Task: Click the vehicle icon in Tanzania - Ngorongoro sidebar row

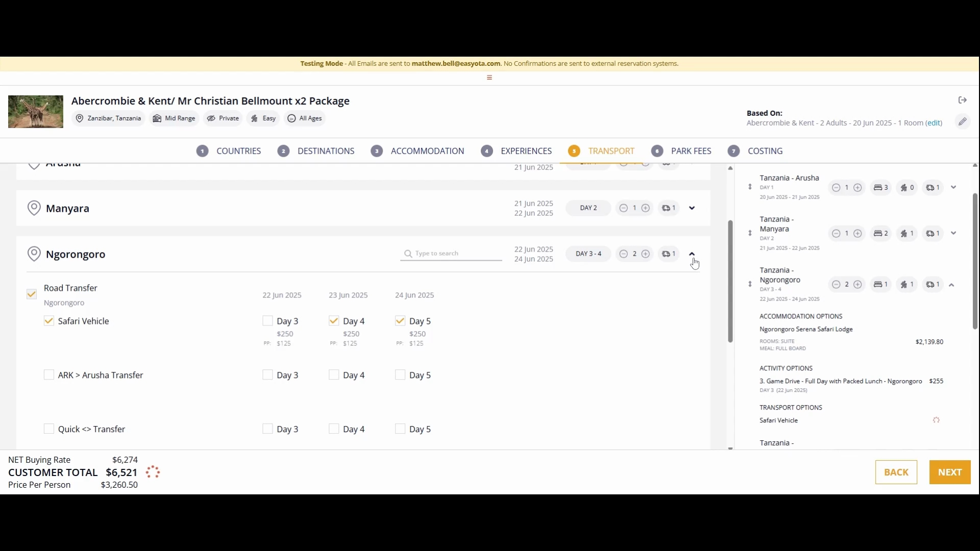Action: pyautogui.click(x=930, y=285)
